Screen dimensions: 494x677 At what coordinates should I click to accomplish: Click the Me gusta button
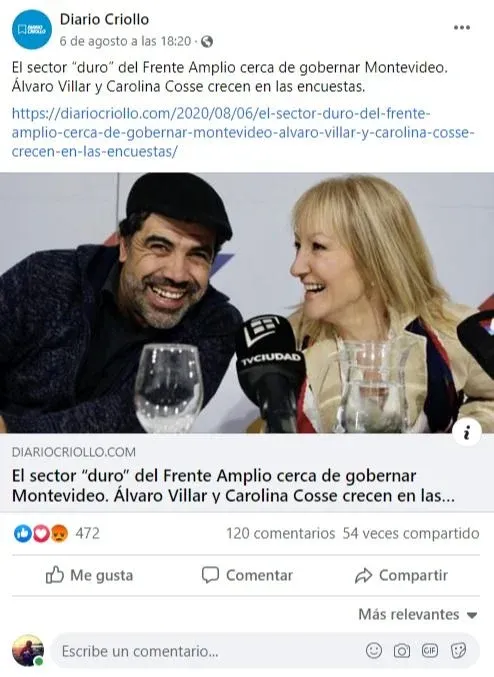pyautogui.click(x=89, y=576)
